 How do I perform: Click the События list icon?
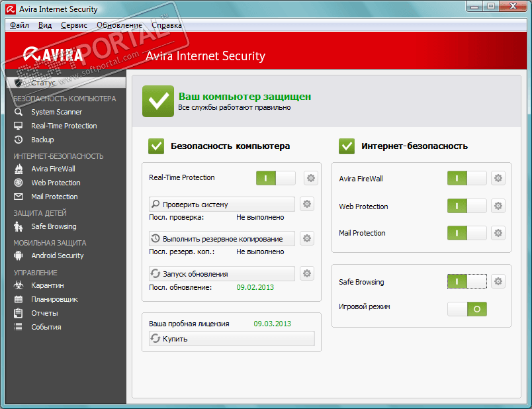click(19, 327)
